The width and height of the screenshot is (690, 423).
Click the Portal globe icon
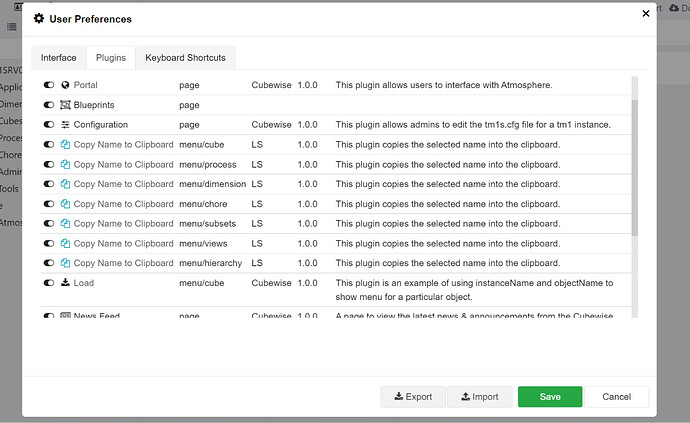pyautogui.click(x=66, y=86)
